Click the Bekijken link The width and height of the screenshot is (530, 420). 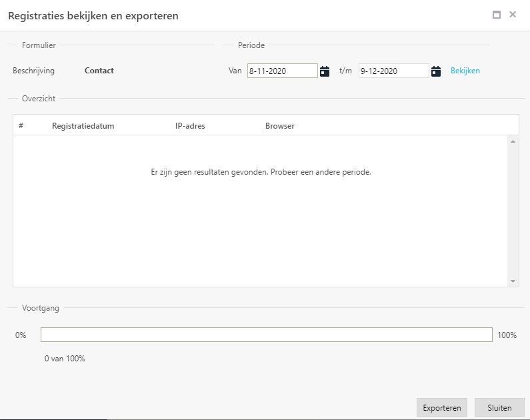[x=465, y=71]
